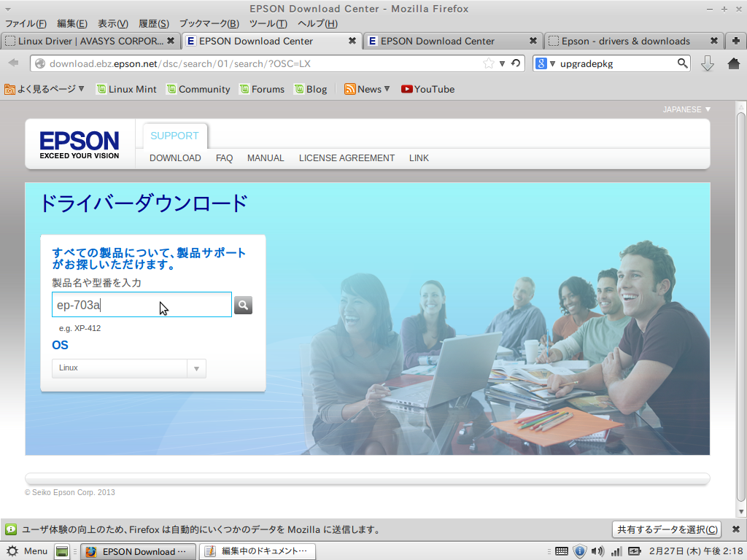This screenshot has height=560, width=747.
Task: Open the OS Linux dropdown
Action: point(128,368)
